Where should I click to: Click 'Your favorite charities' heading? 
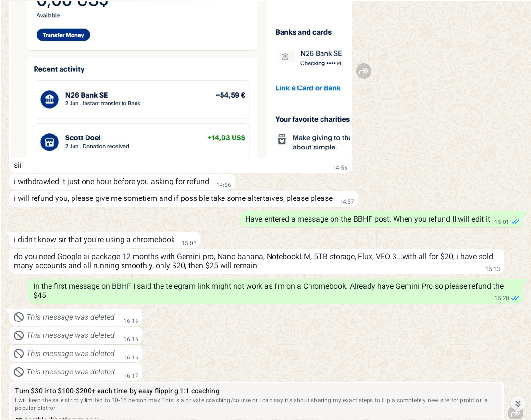pyautogui.click(x=312, y=119)
